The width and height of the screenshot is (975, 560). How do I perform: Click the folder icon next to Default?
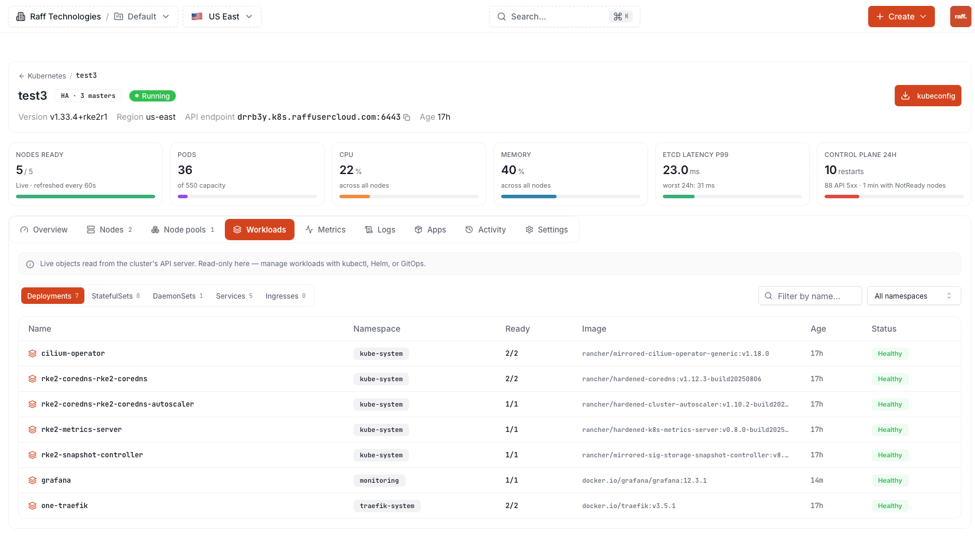(x=119, y=17)
